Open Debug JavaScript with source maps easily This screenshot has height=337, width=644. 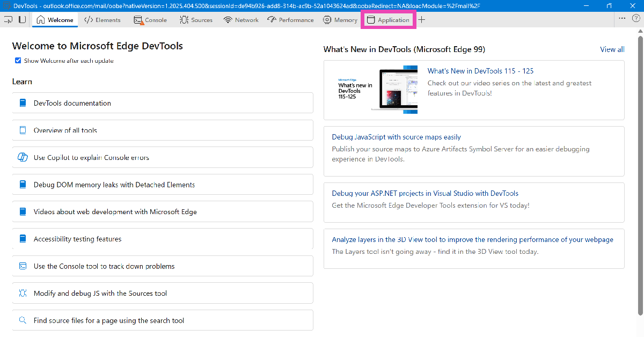pos(396,137)
